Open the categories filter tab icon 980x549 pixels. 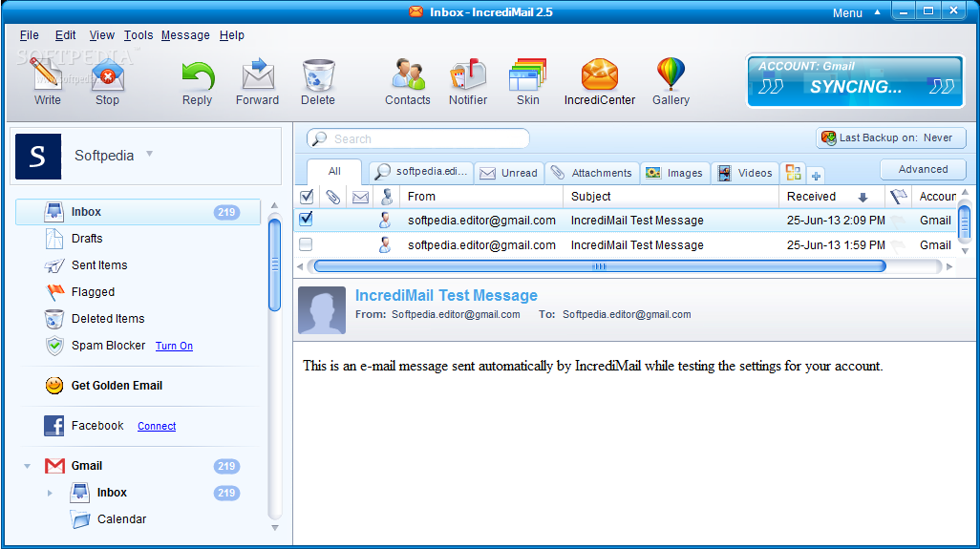(793, 173)
